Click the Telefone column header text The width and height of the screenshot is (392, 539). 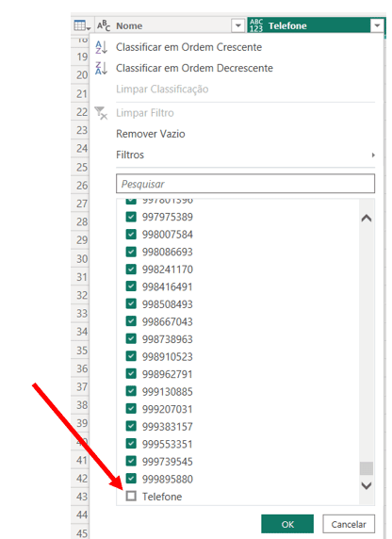click(x=287, y=25)
